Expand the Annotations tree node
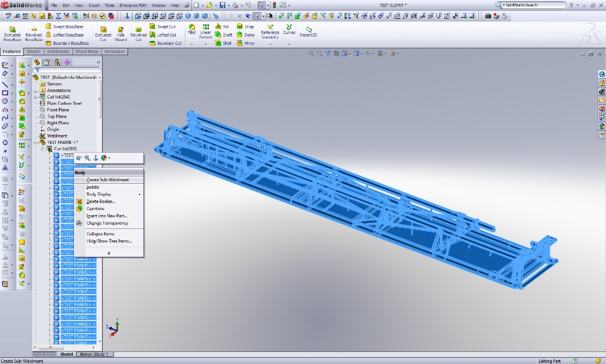The height and width of the screenshot is (364, 606). coord(36,90)
